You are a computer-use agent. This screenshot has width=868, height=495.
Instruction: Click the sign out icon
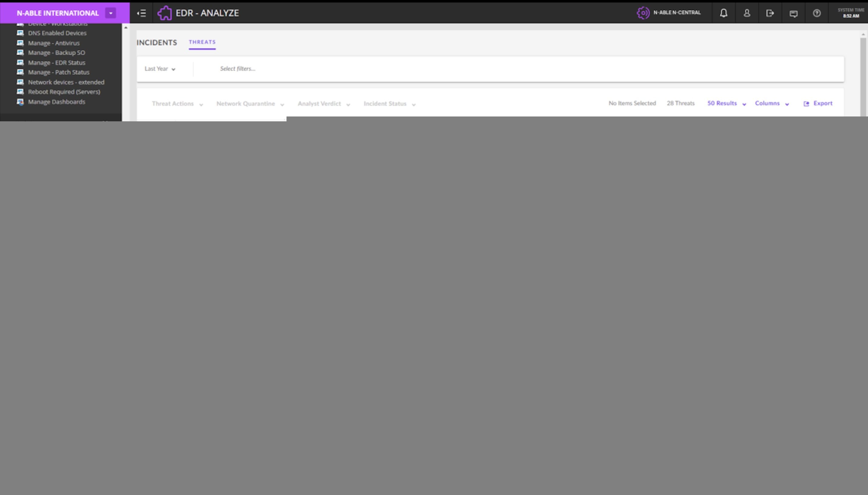(770, 13)
